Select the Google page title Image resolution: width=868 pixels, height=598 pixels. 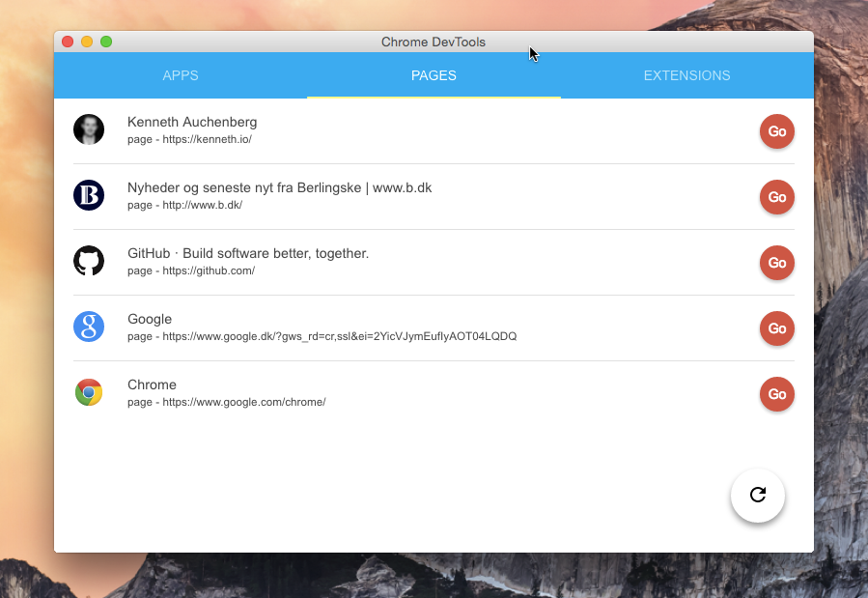[150, 320]
